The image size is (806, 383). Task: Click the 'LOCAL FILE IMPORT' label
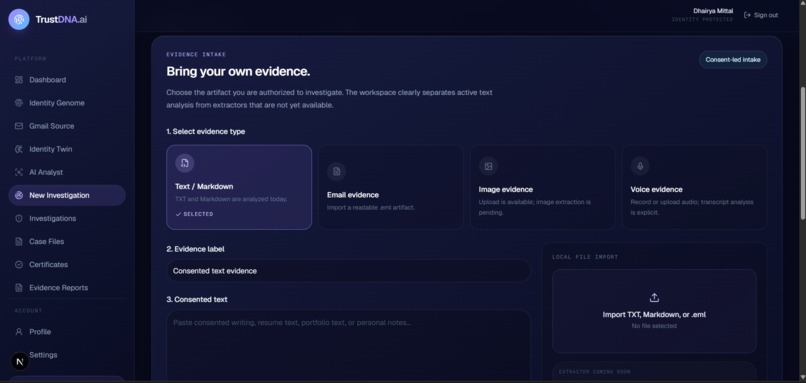click(585, 257)
